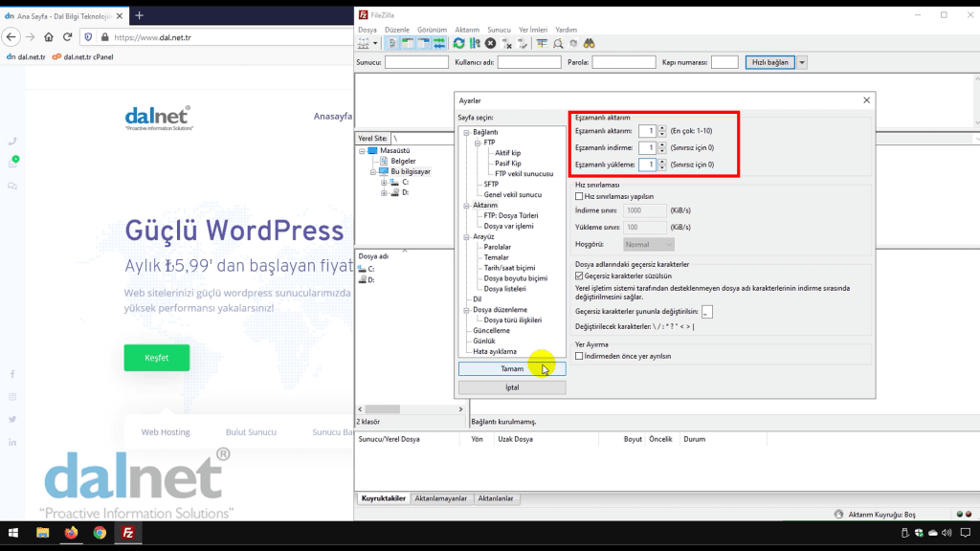Open the Sunucu menu
The width and height of the screenshot is (980, 551).
[499, 30]
